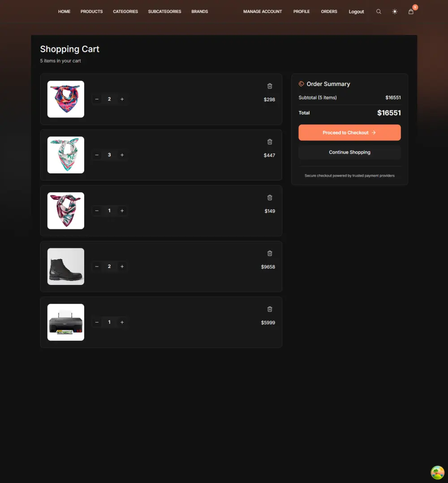Viewport: 448px width, 483px height.
Task: Click the Shopping Cart heading
Action: tap(69, 49)
